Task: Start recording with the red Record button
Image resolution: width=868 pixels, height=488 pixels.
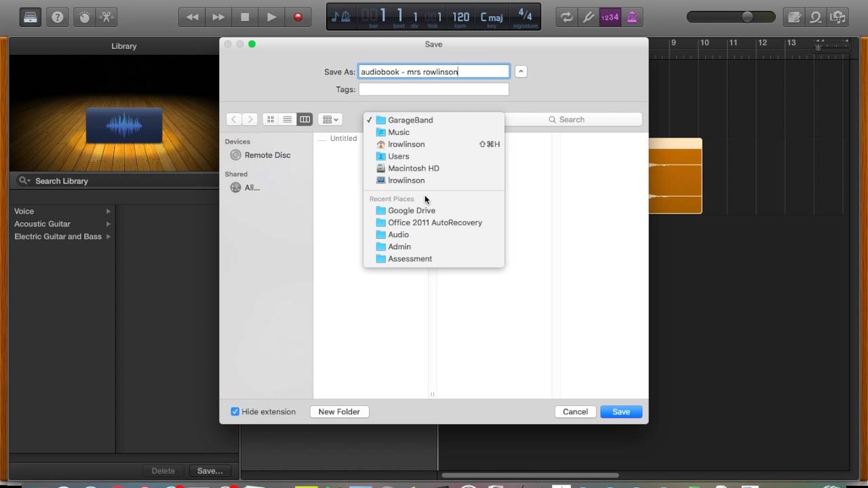Action: (298, 17)
